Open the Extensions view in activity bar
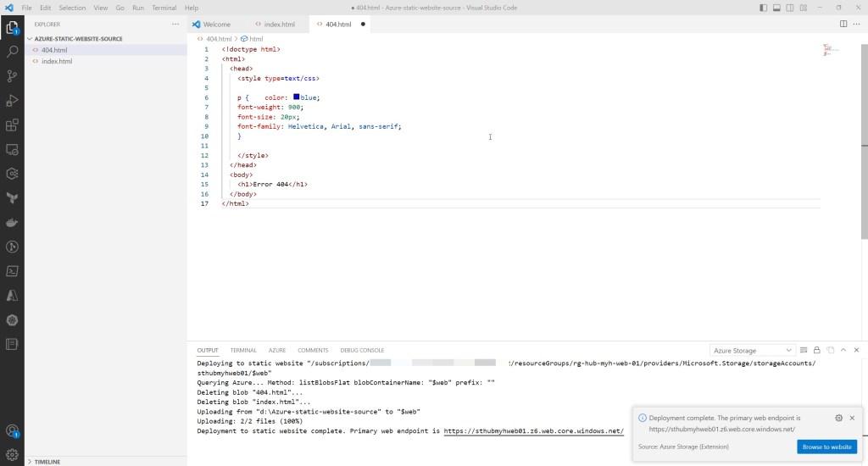Viewport: 868px width, 466px height. coord(12,125)
